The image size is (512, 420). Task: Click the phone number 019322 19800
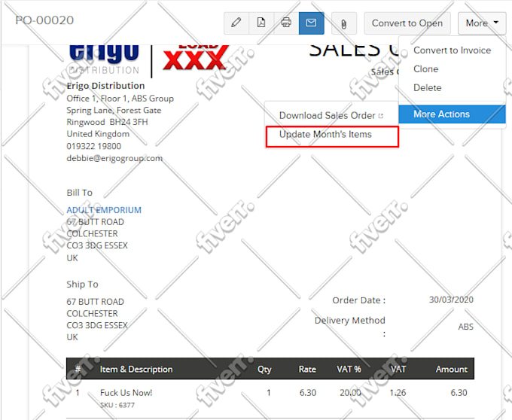[x=93, y=146]
